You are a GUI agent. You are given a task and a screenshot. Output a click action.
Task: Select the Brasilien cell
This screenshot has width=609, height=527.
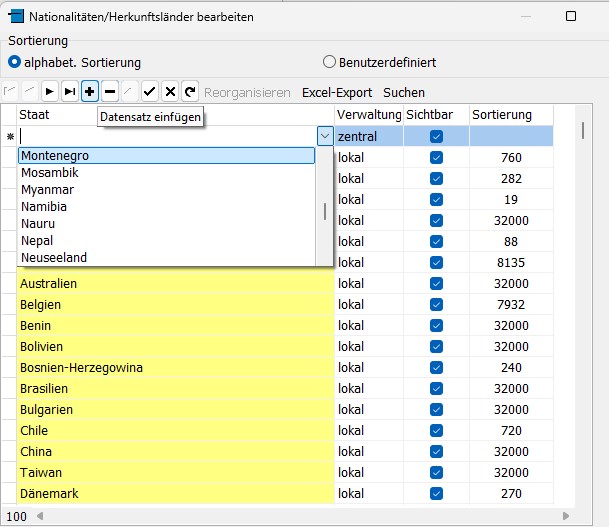click(x=176, y=388)
